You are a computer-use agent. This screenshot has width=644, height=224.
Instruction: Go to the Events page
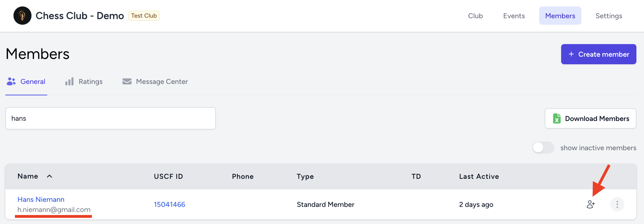coord(514,16)
